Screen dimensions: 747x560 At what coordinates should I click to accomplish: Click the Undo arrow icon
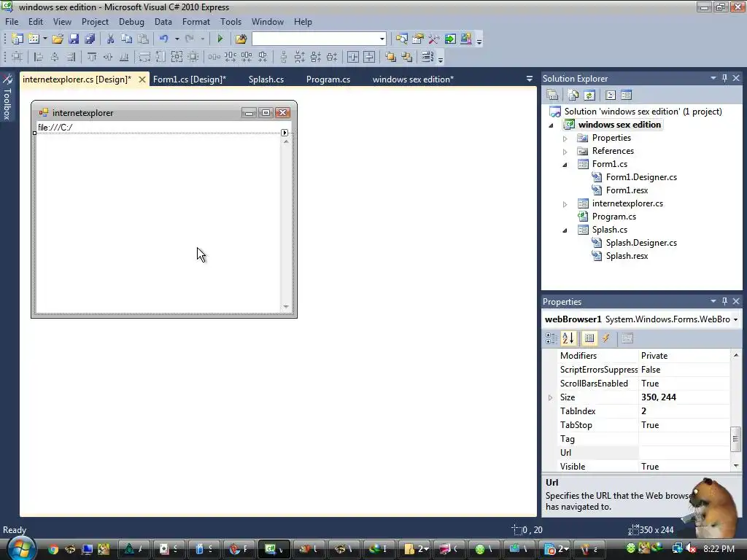click(164, 39)
